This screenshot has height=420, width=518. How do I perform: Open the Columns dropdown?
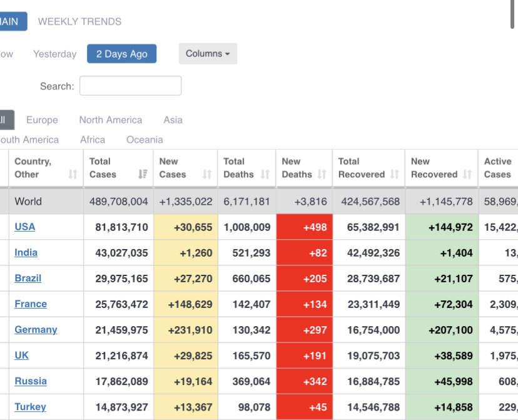pos(208,54)
